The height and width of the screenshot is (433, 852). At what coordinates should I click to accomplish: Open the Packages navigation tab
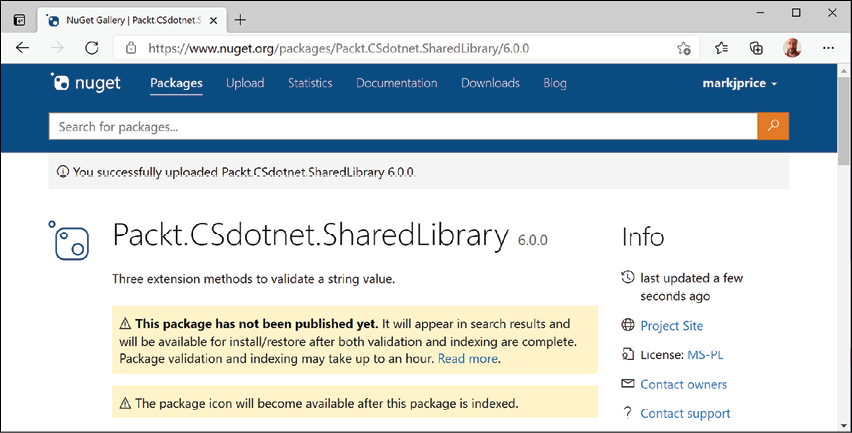(x=176, y=83)
